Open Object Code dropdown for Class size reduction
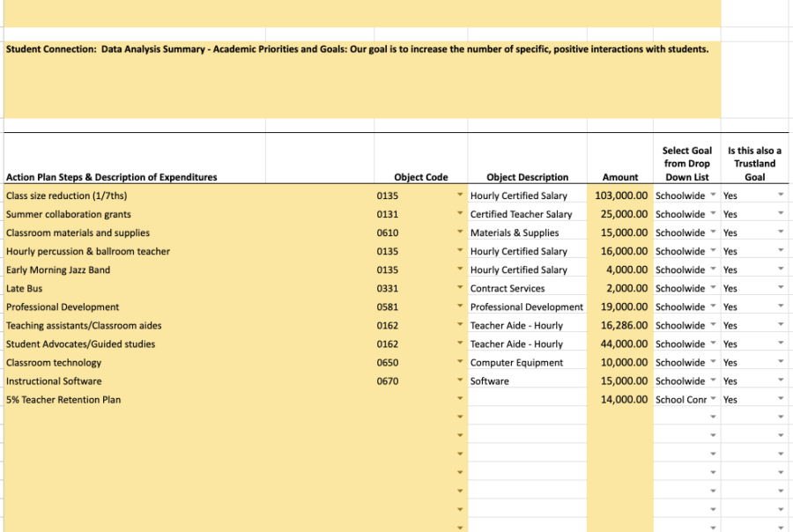 [460, 195]
